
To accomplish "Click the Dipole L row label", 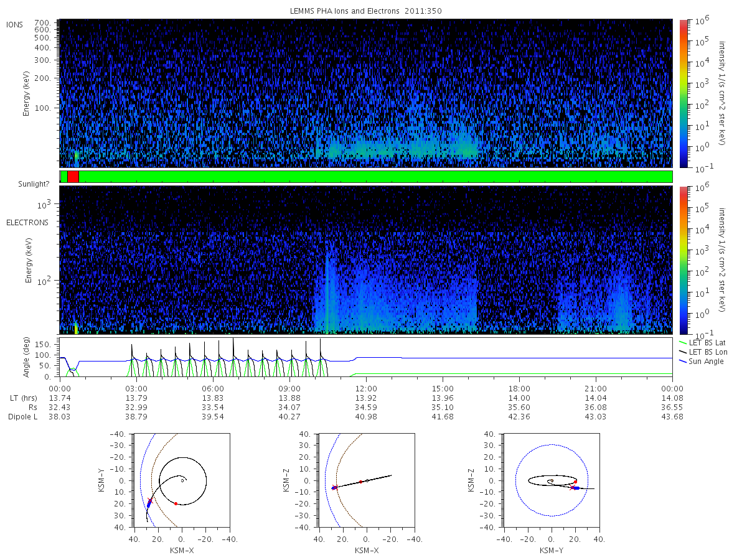I will coord(22,416).
